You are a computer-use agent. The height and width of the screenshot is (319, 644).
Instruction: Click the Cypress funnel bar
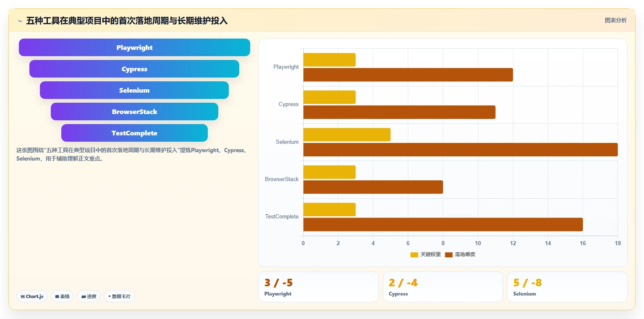point(134,69)
